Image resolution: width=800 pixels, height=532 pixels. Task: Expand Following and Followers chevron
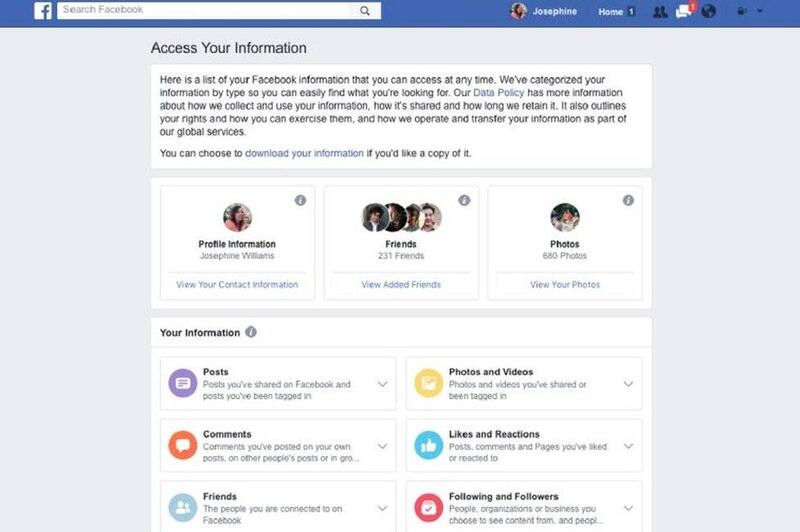(x=628, y=509)
